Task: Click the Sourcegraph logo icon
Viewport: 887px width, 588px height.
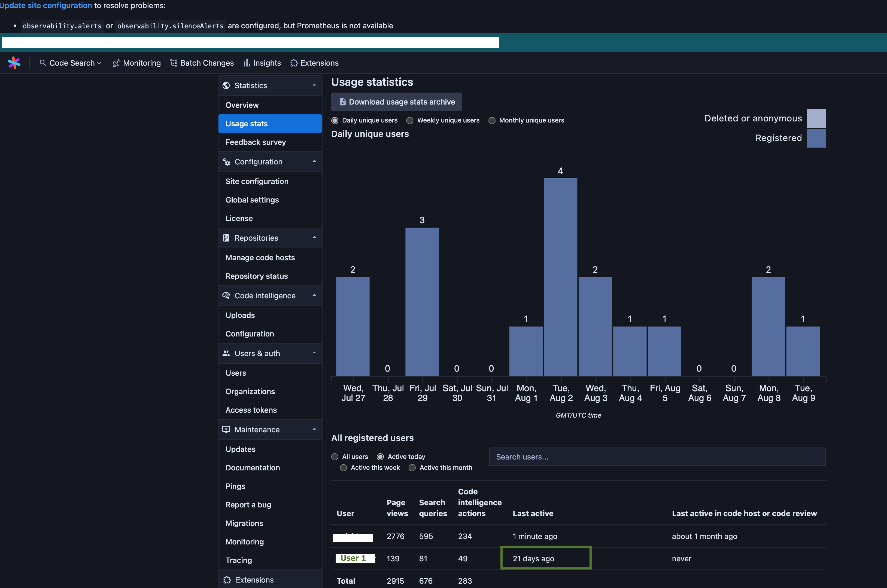Action: [x=14, y=63]
